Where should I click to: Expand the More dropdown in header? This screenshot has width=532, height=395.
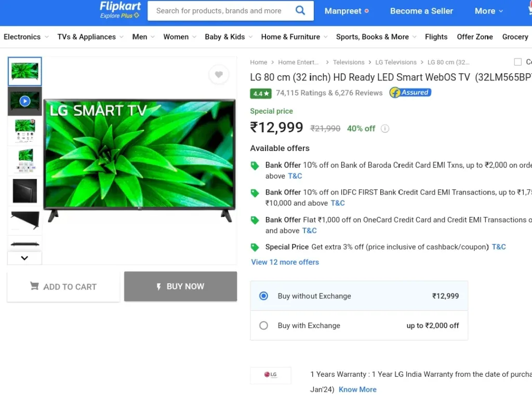point(488,11)
